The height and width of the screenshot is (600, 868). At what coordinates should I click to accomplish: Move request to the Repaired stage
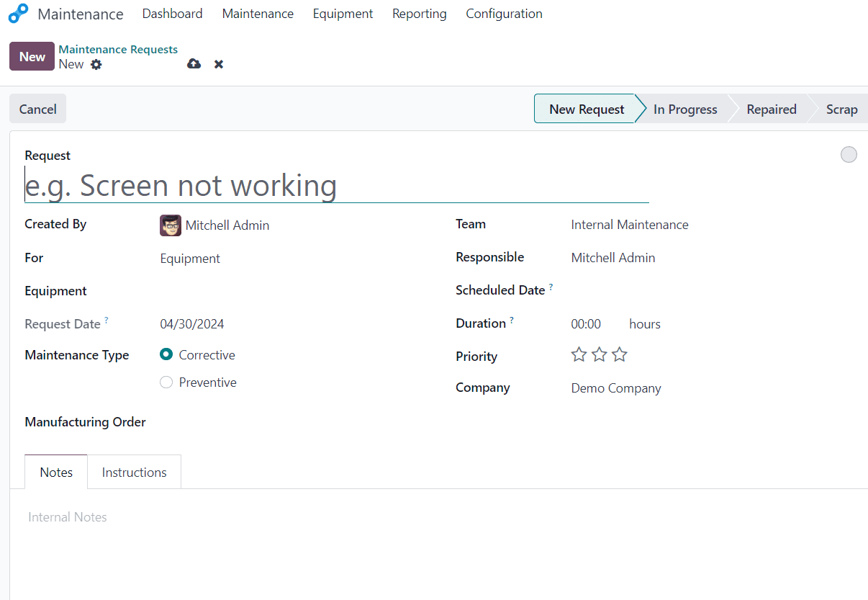coord(771,109)
